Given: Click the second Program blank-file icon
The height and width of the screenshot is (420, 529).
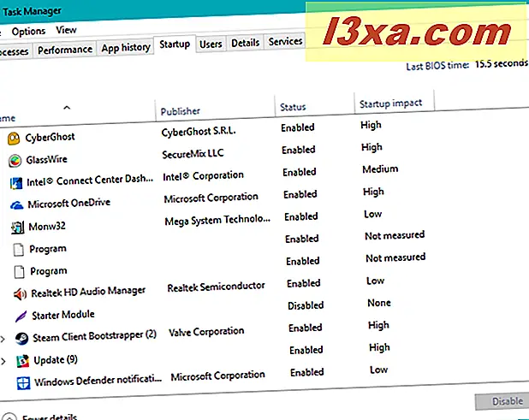Looking at the screenshot, I should point(19,272).
